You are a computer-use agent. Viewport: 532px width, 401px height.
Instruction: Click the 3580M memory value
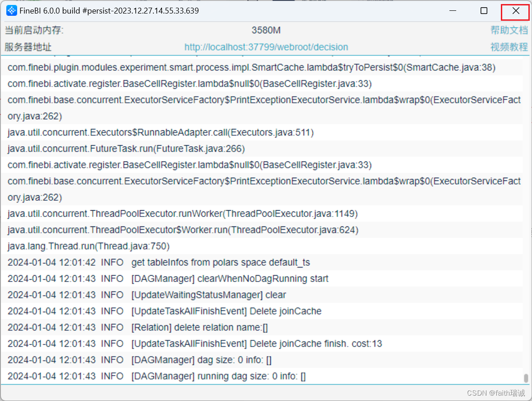click(266, 30)
